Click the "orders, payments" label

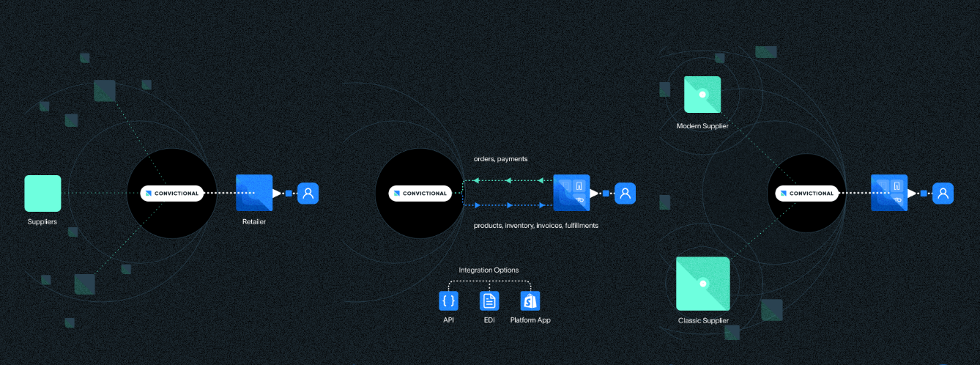click(500, 159)
